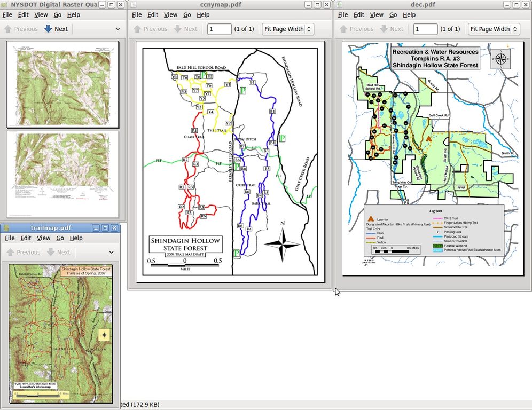The height and width of the screenshot is (410, 532).
Task: Open Edit menu in dec.pdf window
Action: coord(358,14)
